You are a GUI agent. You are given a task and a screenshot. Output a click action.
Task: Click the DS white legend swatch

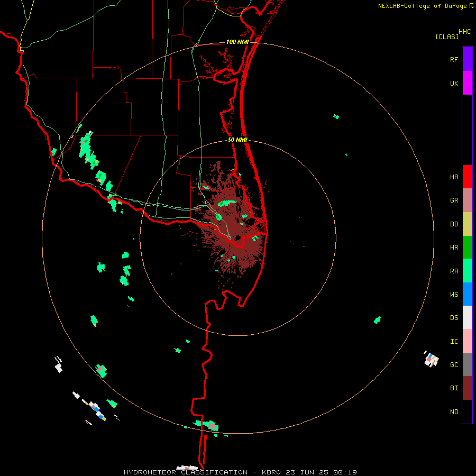(467, 317)
